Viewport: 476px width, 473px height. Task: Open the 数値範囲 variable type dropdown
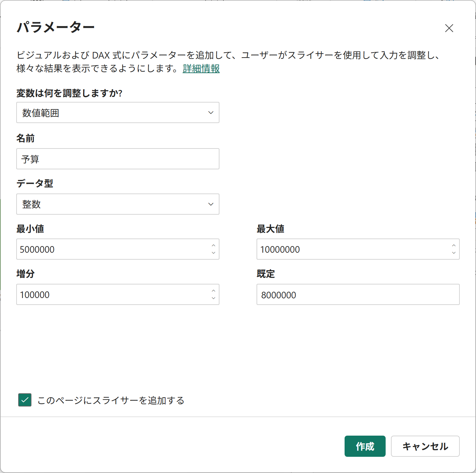click(x=118, y=113)
